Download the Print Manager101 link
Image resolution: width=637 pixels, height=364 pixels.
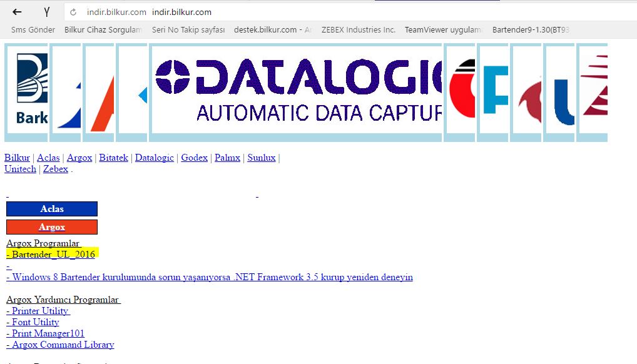[46, 333]
